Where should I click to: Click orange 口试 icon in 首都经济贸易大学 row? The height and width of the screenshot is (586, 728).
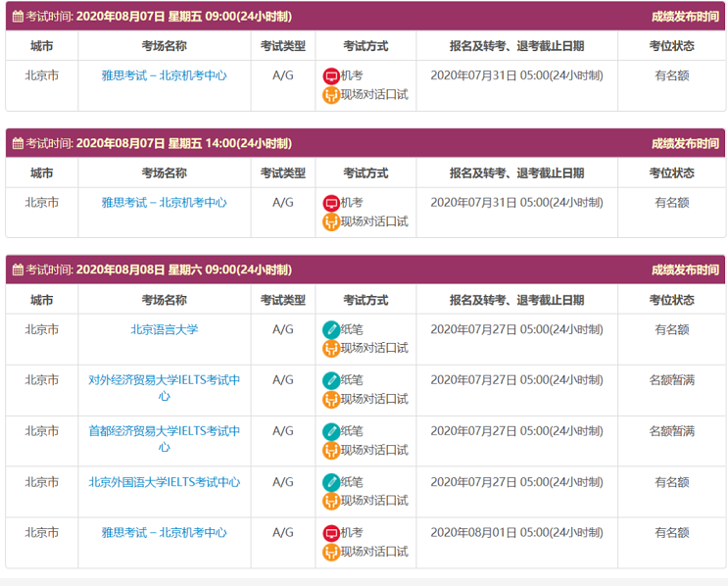(331, 450)
